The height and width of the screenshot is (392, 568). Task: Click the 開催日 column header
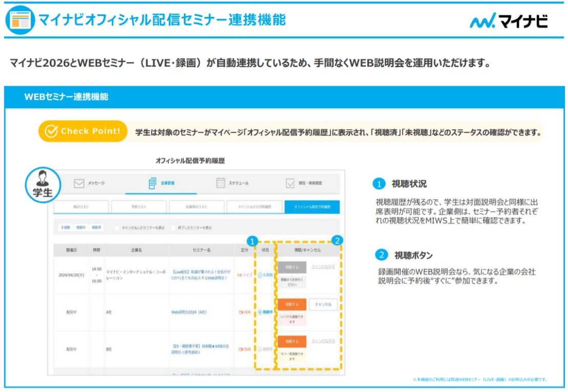click(x=71, y=250)
